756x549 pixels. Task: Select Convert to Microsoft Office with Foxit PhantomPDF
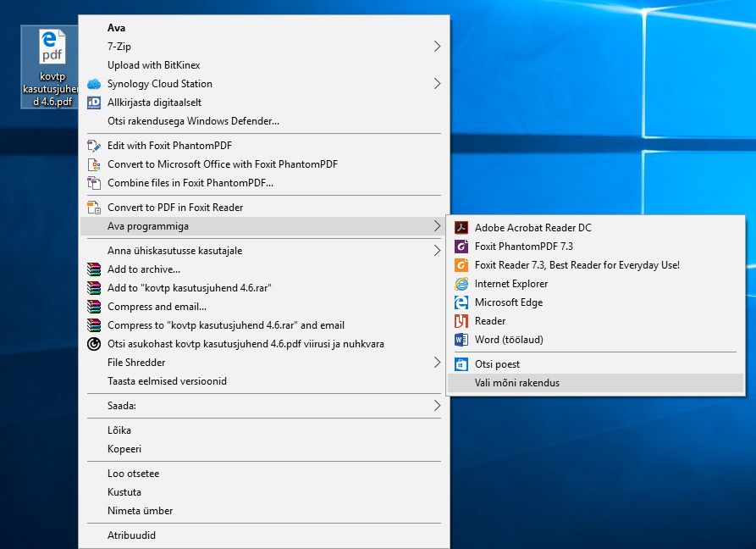click(264, 164)
